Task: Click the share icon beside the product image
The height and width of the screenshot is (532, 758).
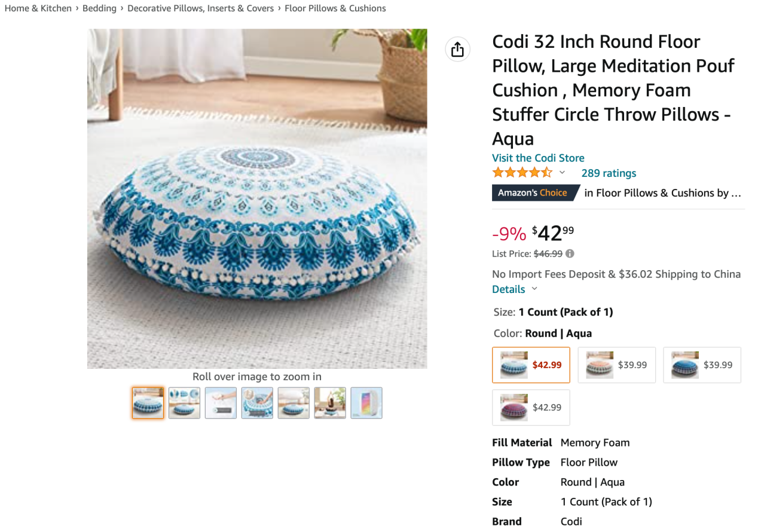Action: click(x=457, y=49)
